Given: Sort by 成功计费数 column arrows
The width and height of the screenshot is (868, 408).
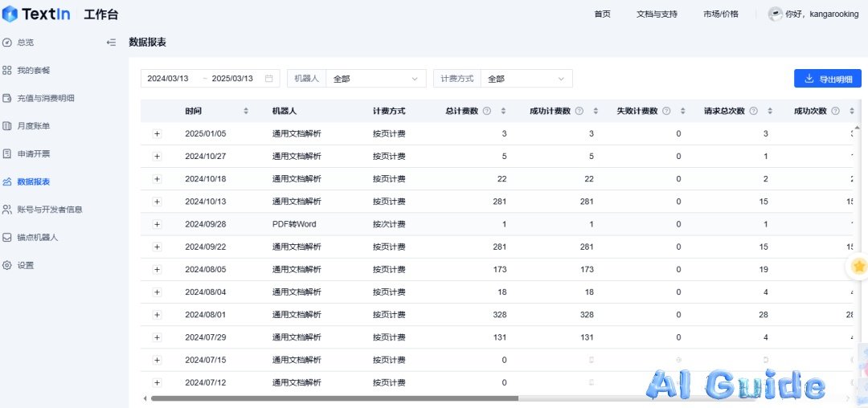Looking at the screenshot, I should click(596, 111).
